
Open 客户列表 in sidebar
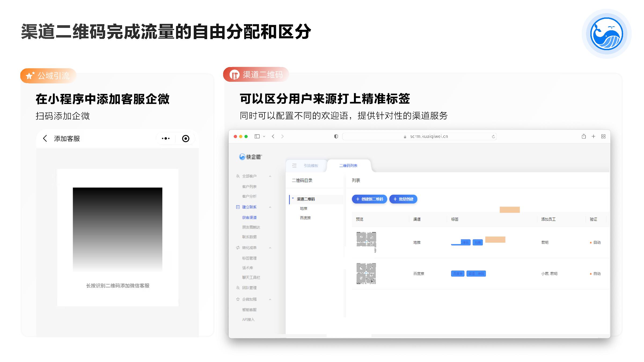tap(249, 186)
